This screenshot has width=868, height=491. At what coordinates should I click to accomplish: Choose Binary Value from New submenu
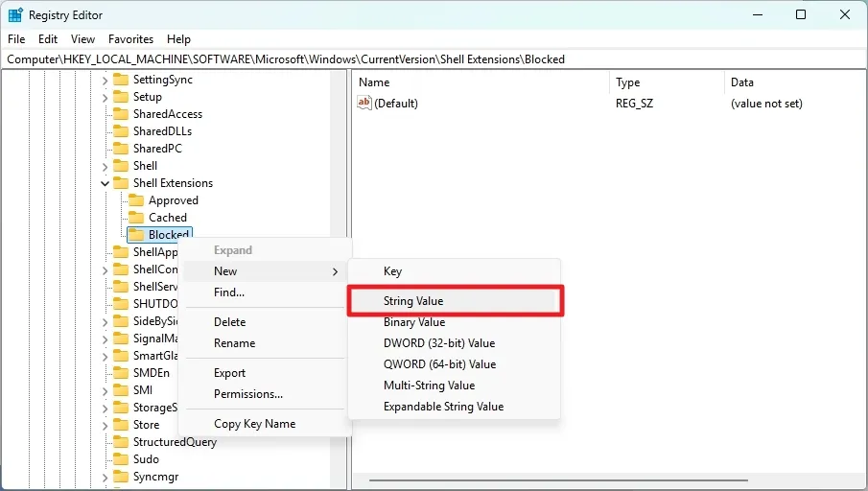coord(455,322)
